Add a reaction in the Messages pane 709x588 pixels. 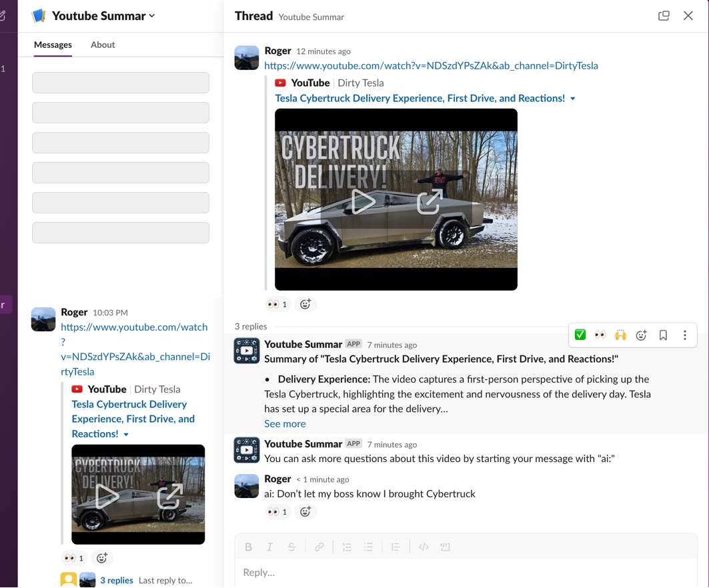click(102, 558)
